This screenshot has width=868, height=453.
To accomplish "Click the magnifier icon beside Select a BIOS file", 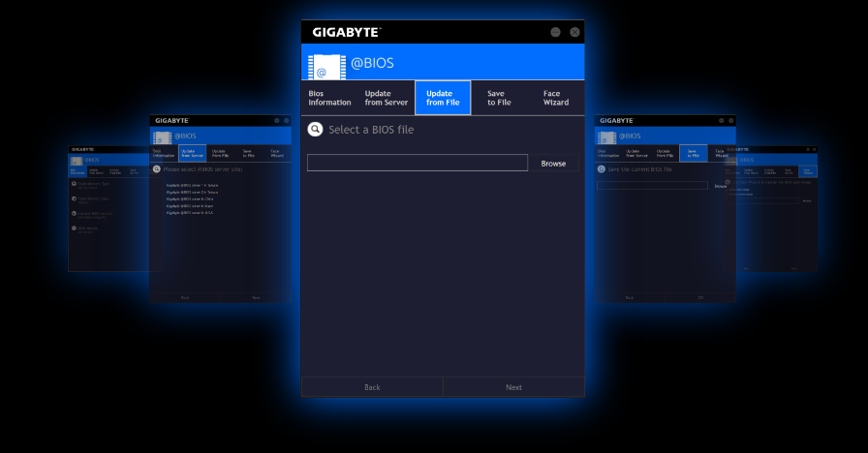I will (x=315, y=130).
